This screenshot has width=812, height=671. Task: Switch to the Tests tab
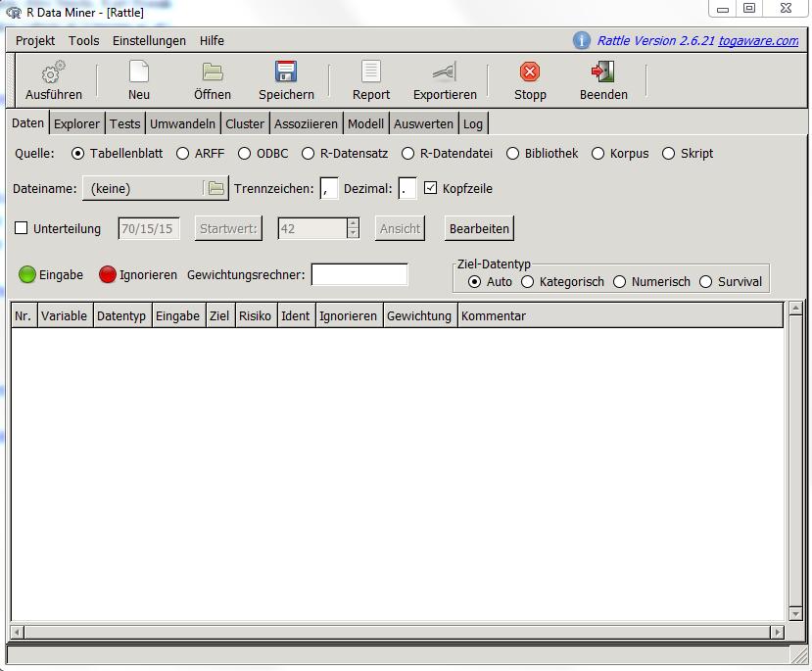click(124, 123)
